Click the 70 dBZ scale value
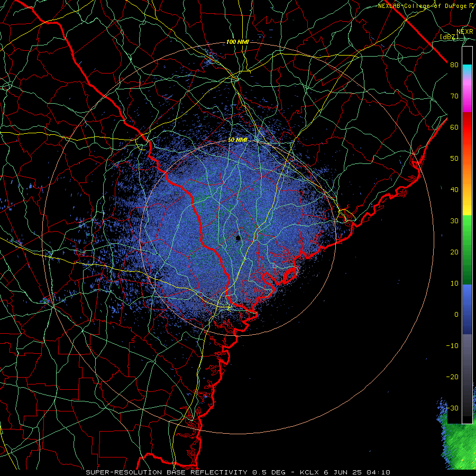Screen dimensions: 476x476 454,96
